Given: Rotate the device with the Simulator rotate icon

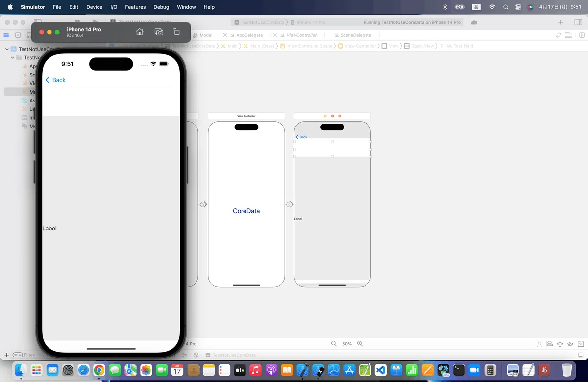Looking at the screenshot, I should point(176,32).
